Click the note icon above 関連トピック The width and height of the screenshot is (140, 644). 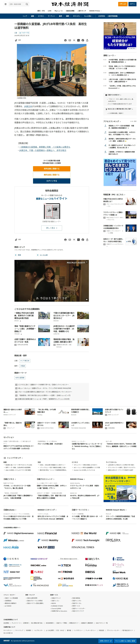[x=74, y=240]
